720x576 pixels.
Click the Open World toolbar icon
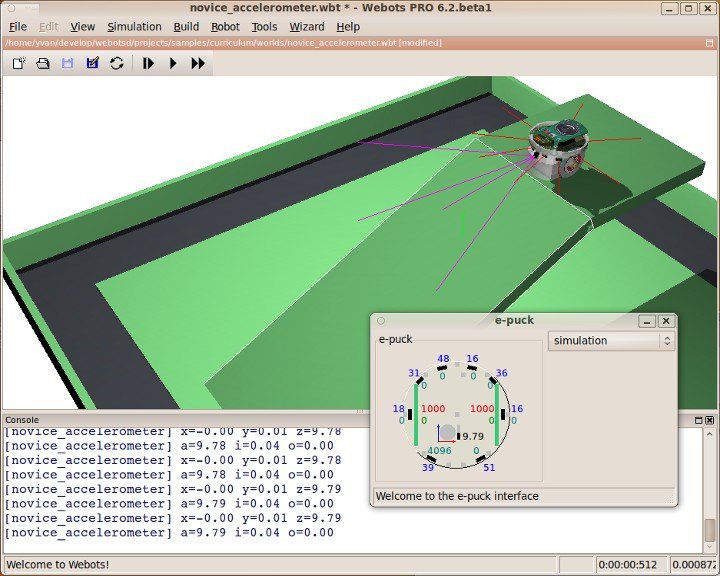(x=43, y=63)
